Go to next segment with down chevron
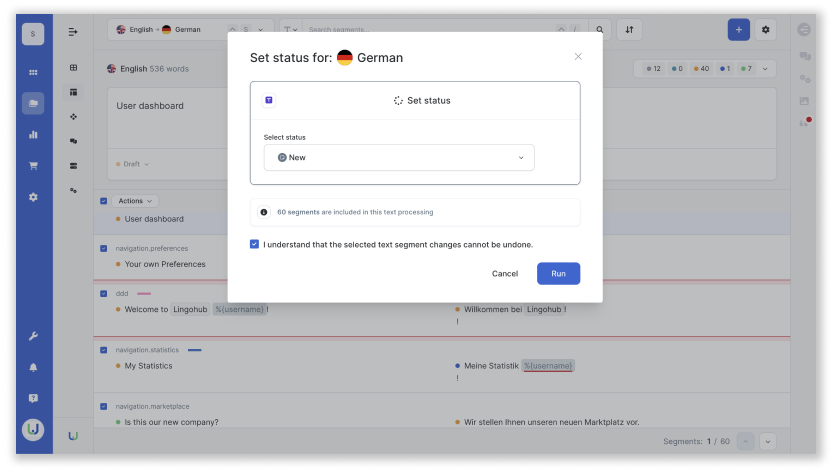Viewport: 832px width, 470px height. (x=767, y=441)
